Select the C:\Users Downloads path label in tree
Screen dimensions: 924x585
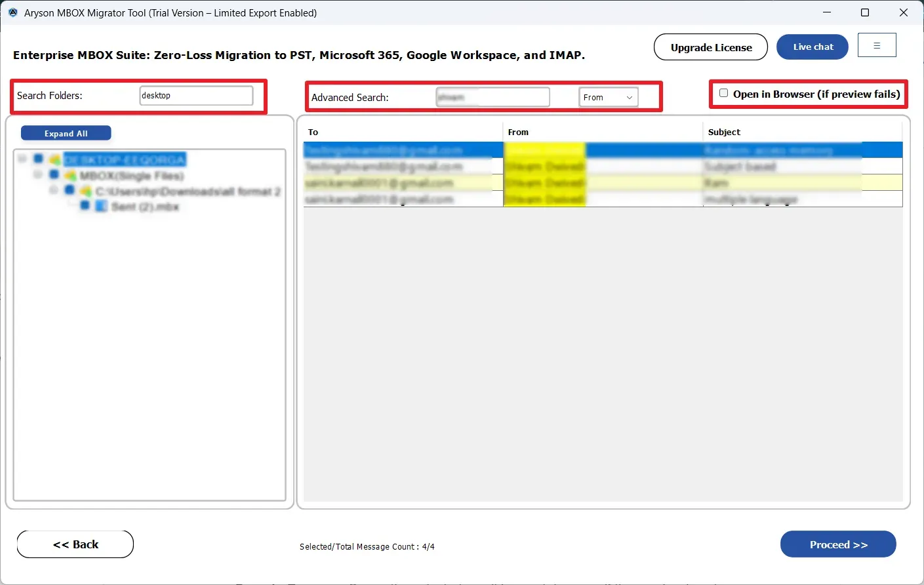[188, 192]
